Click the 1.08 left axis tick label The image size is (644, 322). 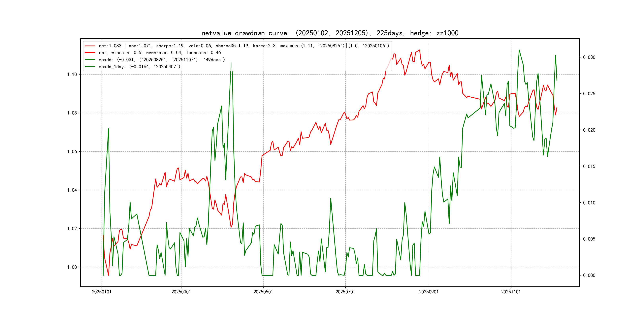tap(72, 113)
